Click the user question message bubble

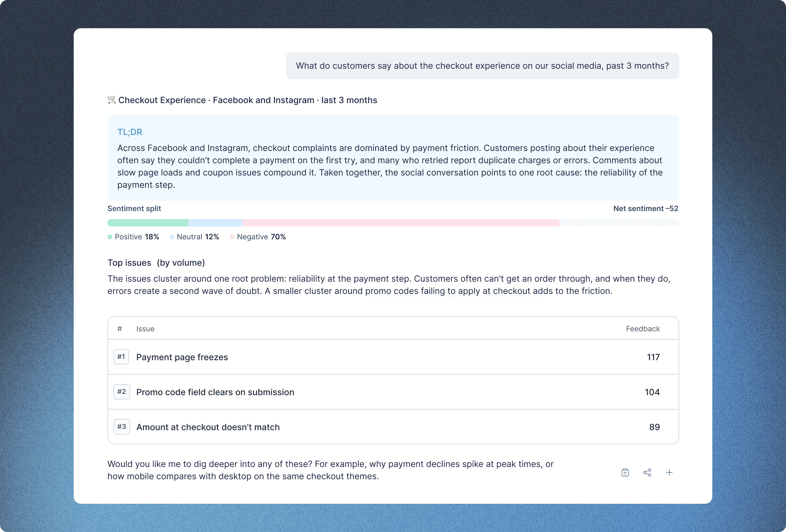coord(482,66)
